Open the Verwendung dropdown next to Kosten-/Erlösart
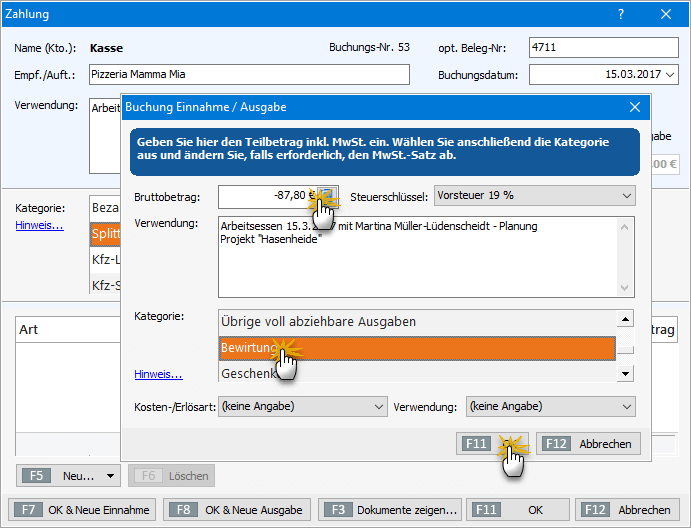This screenshot has width=691, height=528. 626,407
